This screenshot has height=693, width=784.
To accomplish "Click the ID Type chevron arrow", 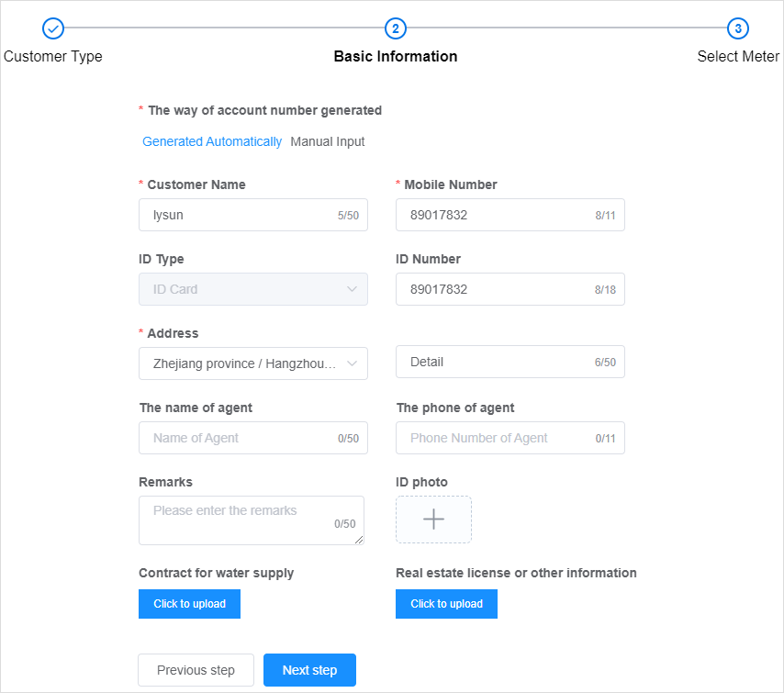I will 352,289.
